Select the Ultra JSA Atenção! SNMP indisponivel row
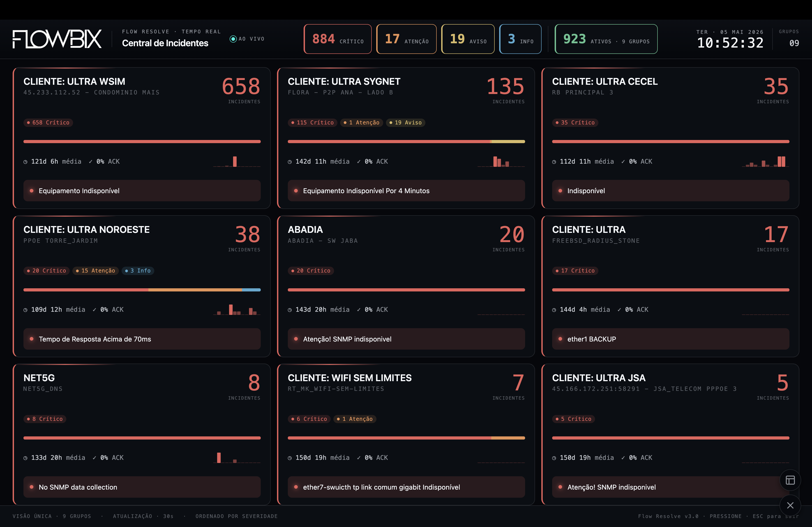Screen dimensions: 812x527 click(671, 487)
